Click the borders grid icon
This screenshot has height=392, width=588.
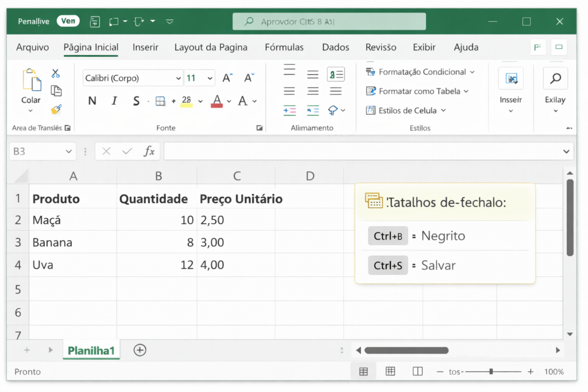click(x=160, y=102)
